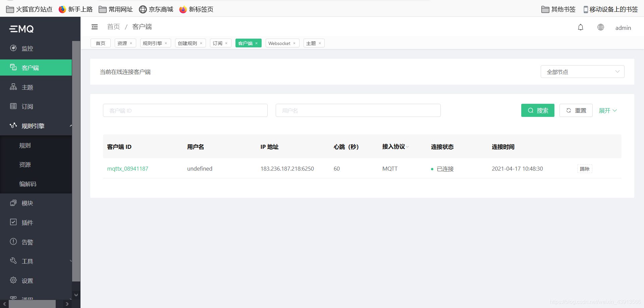Open client details via mqttx_08941187 link
This screenshot has width=644, height=308.
coord(127,169)
